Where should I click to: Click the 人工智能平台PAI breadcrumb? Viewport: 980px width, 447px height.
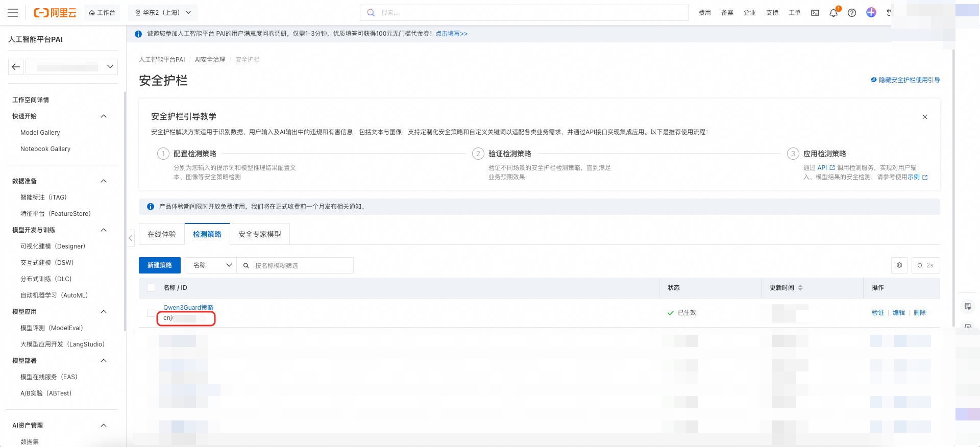pyautogui.click(x=162, y=60)
